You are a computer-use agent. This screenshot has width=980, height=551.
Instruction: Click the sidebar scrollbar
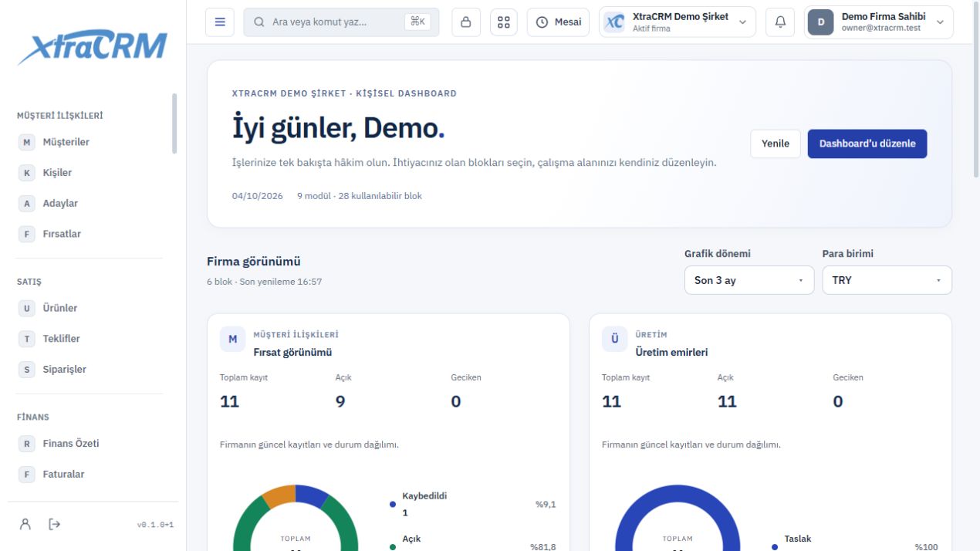click(174, 123)
